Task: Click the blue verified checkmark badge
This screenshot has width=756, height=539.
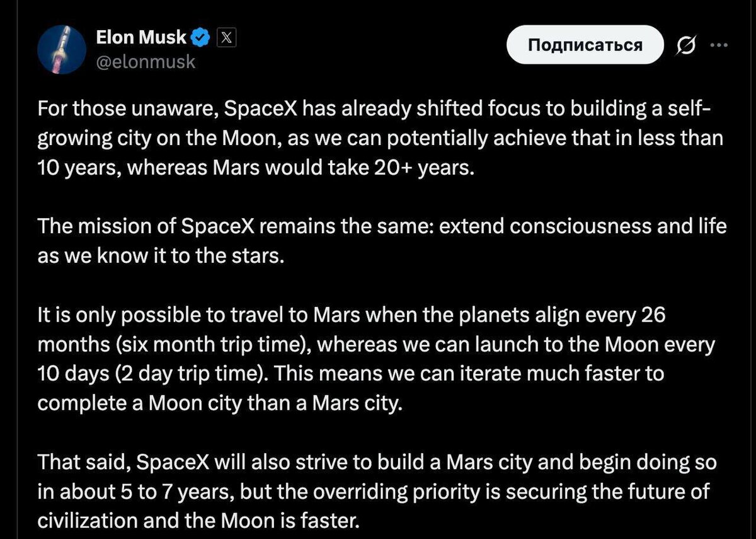Action: coord(200,37)
